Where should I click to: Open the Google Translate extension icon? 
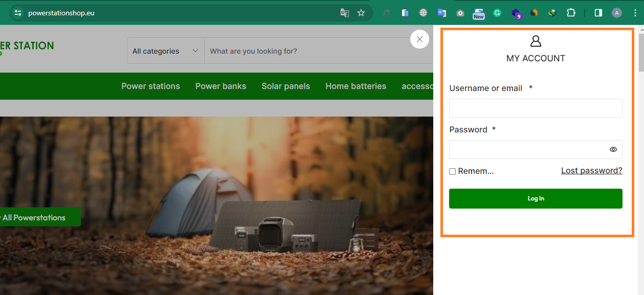[441, 13]
